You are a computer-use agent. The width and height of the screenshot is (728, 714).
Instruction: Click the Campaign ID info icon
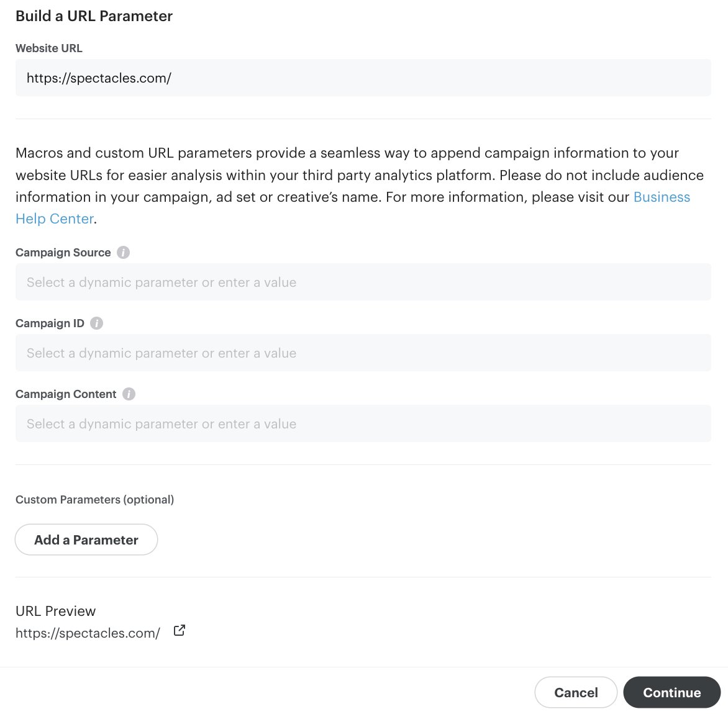click(x=97, y=323)
